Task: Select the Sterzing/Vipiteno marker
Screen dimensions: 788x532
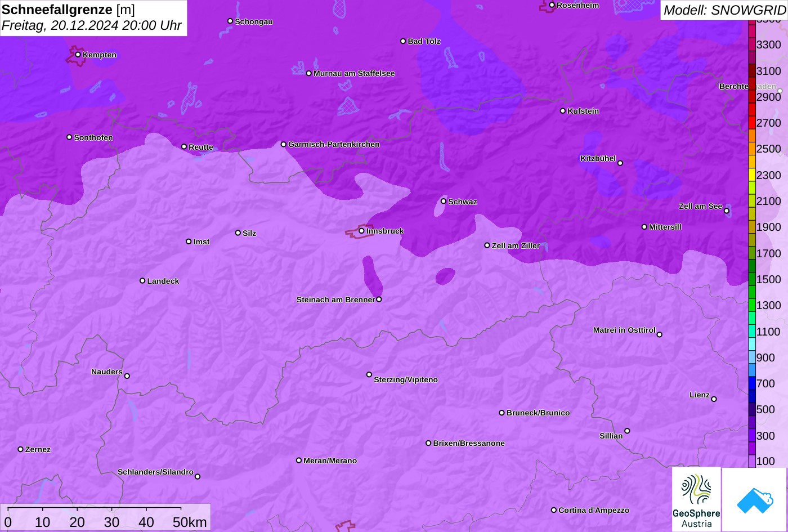Action: pos(369,374)
